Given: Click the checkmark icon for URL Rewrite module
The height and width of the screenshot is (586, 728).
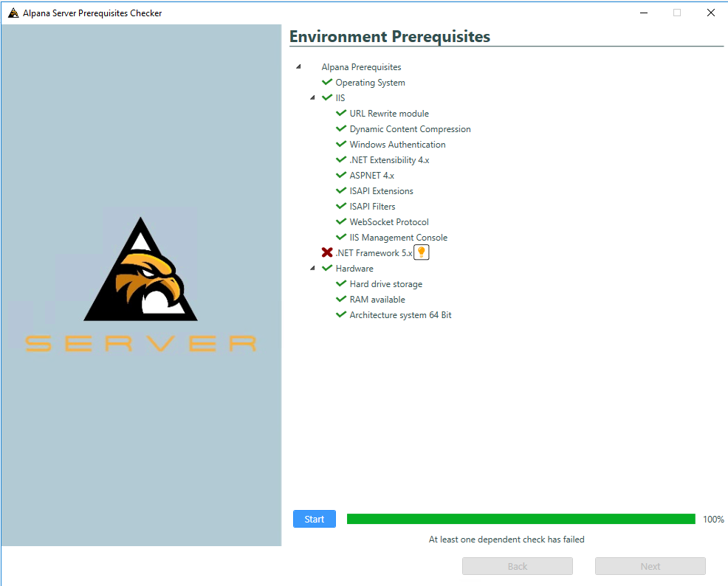Looking at the screenshot, I should point(341,113).
